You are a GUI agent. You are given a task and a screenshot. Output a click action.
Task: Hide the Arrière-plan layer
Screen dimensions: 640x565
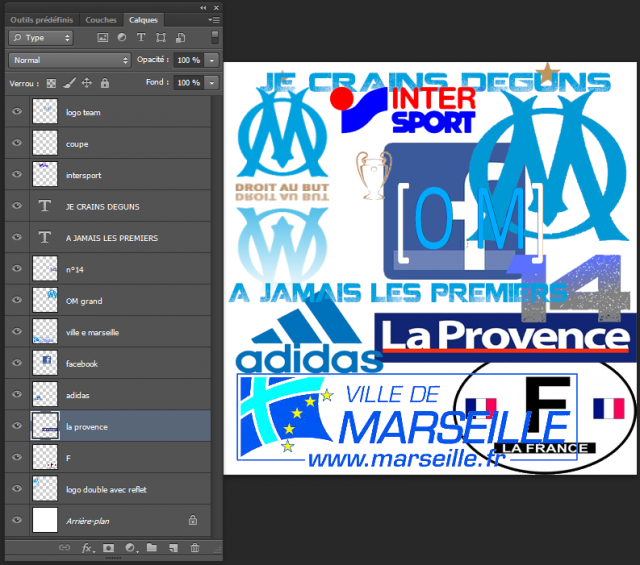17,520
